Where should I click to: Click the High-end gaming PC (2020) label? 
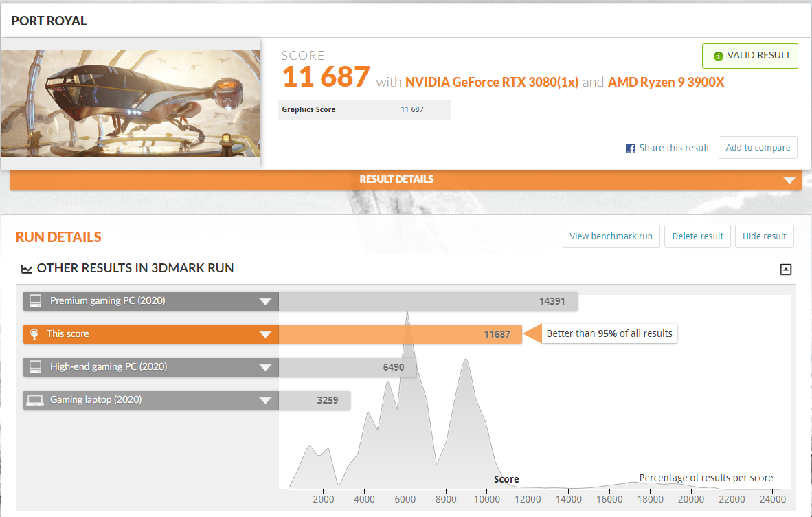(109, 366)
